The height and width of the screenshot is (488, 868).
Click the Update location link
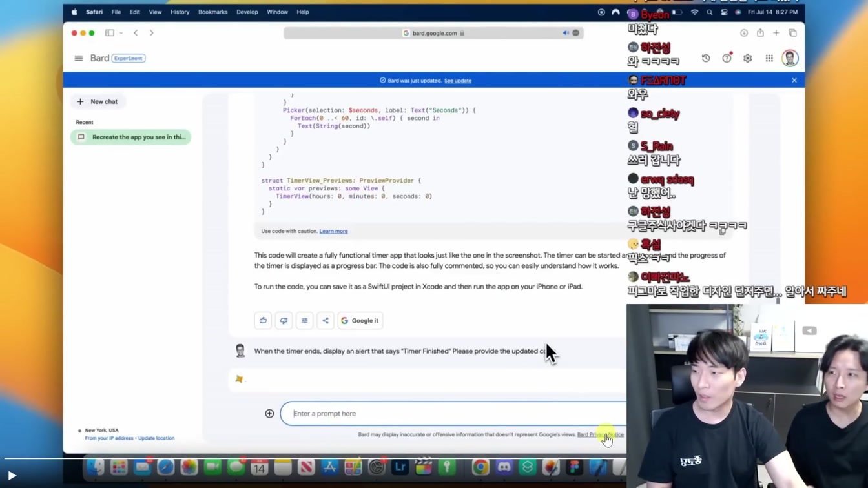[156, 438]
